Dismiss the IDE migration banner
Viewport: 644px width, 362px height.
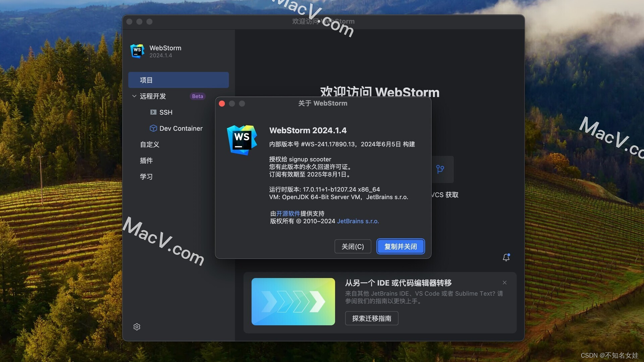(504, 283)
